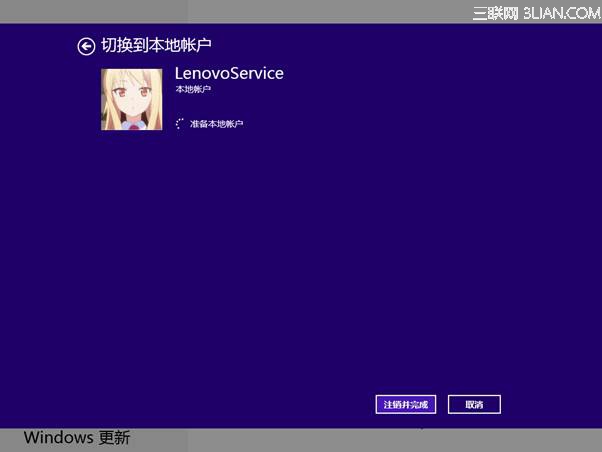
Task: Click the 注销并完成 button
Action: point(406,404)
